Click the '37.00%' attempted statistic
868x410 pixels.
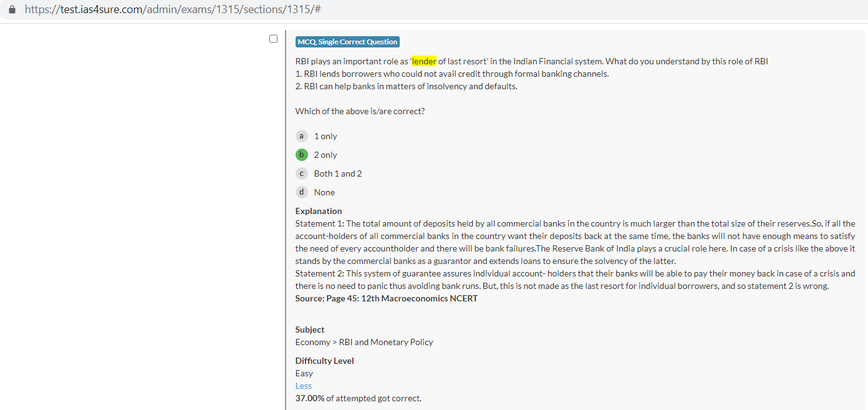click(x=310, y=398)
